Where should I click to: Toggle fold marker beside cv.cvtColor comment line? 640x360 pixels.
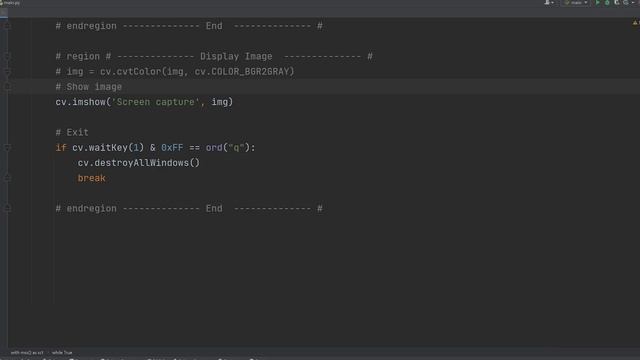[7, 72]
